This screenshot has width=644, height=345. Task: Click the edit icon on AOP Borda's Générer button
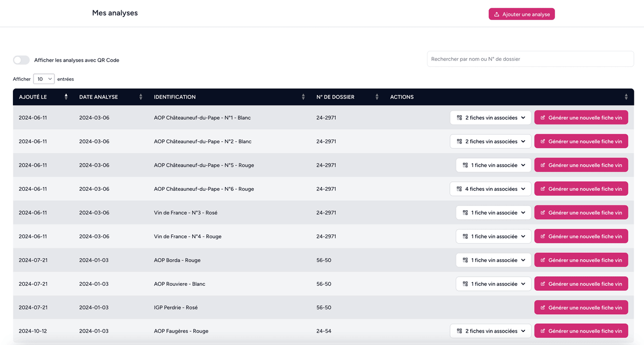(542, 260)
